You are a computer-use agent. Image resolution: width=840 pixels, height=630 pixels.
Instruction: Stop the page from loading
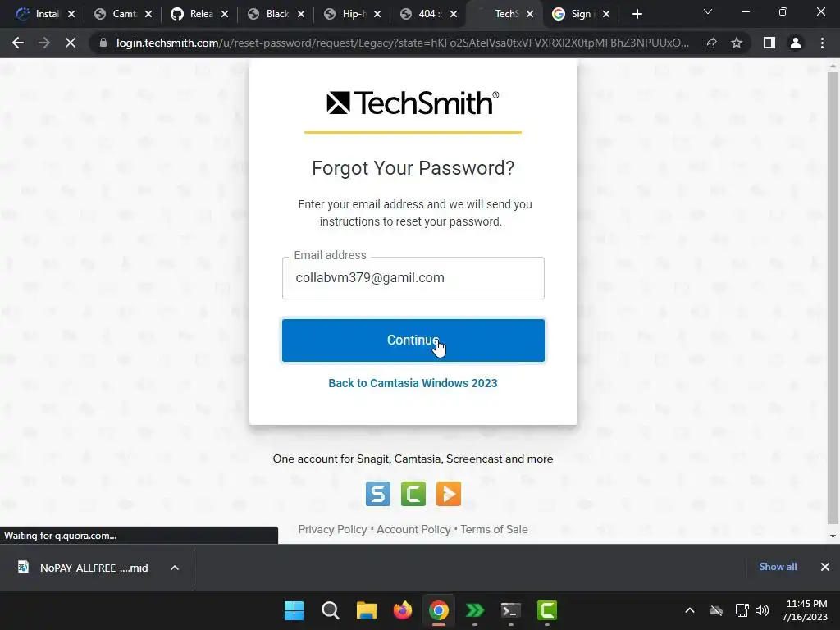(71, 43)
